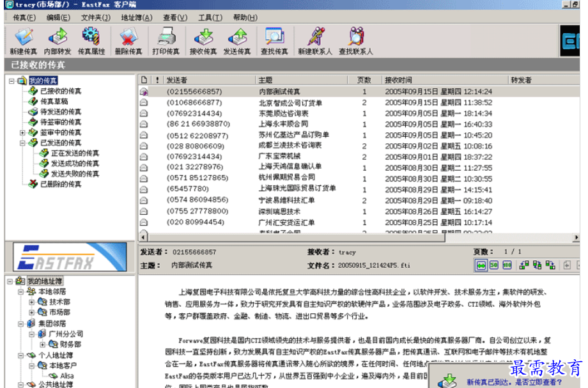Viewport: 588px width, 388px height.
Task: Click the fax icon in the 01068666877 row
Action: 144,102
